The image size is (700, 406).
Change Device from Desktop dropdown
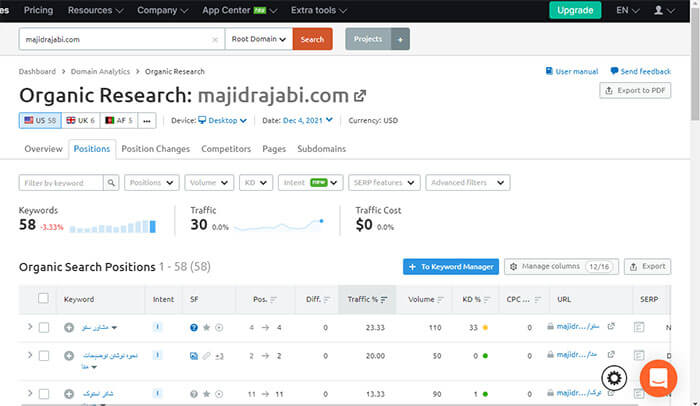tap(222, 121)
